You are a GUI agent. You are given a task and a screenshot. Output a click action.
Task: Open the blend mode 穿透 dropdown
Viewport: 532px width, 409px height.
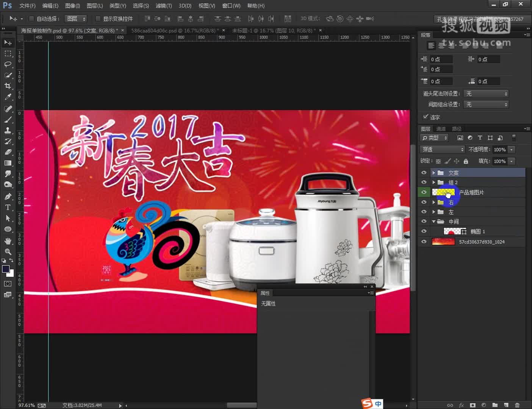[442, 150]
